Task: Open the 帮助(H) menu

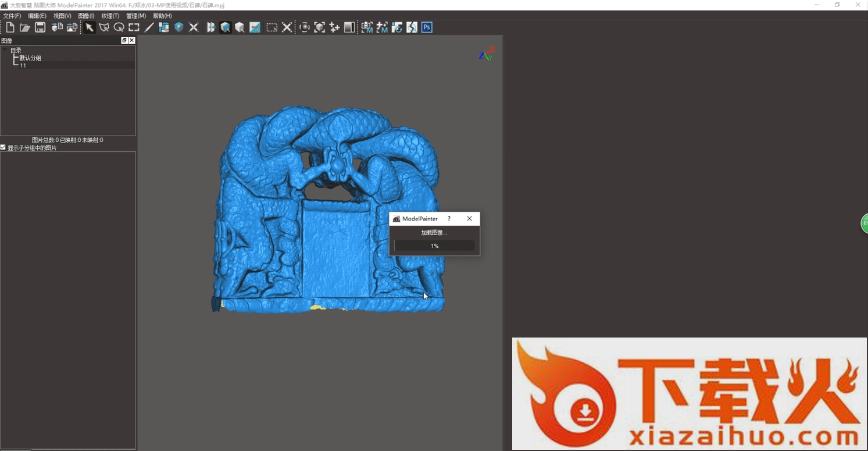Action: coord(162,16)
